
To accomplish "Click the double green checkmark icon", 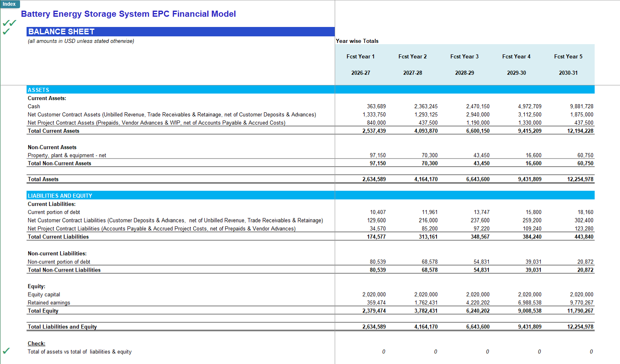I will 9,23.
